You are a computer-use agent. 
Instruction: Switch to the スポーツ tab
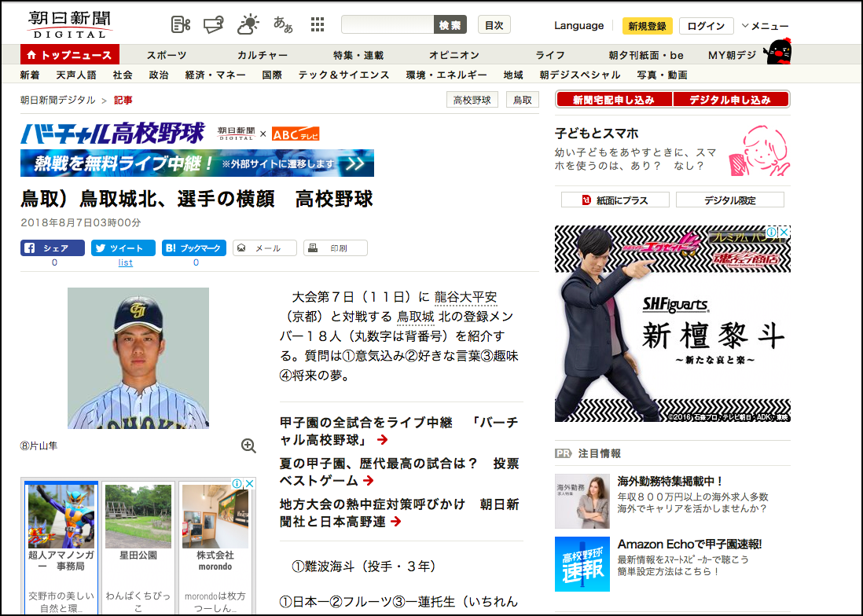coord(167,55)
